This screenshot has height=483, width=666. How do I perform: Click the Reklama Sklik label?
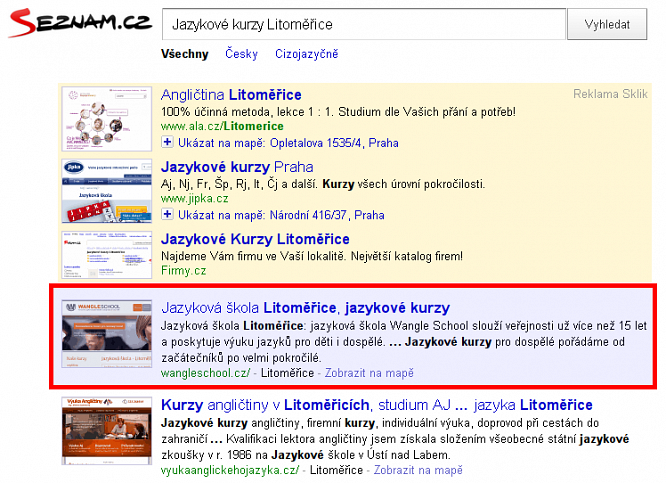(610, 94)
